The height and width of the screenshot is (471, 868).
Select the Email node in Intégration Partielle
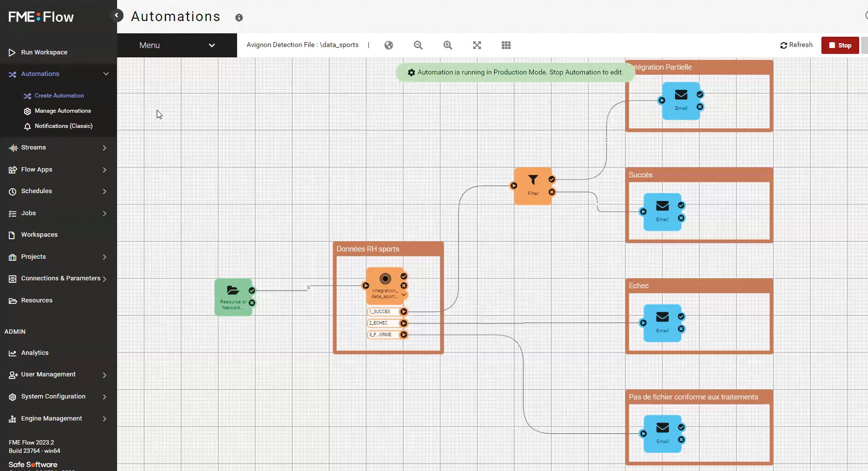click(x=681, y=100)
